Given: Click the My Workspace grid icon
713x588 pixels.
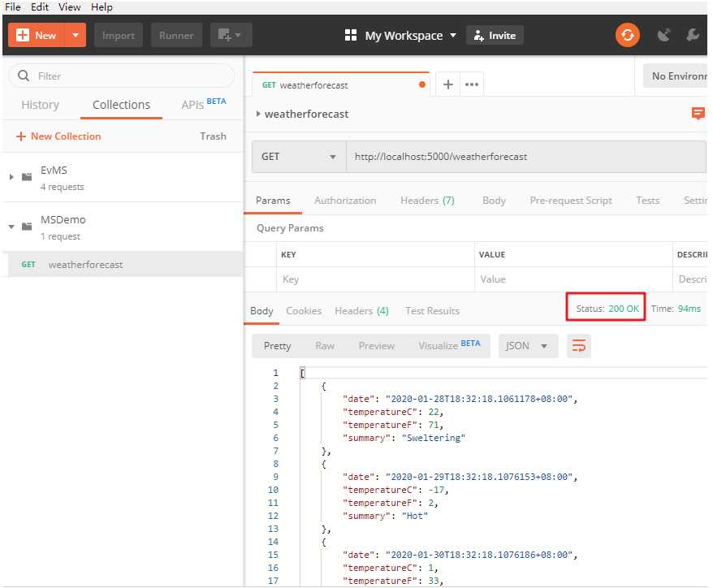Looking at the screenshot, I should tap(351, 35).
